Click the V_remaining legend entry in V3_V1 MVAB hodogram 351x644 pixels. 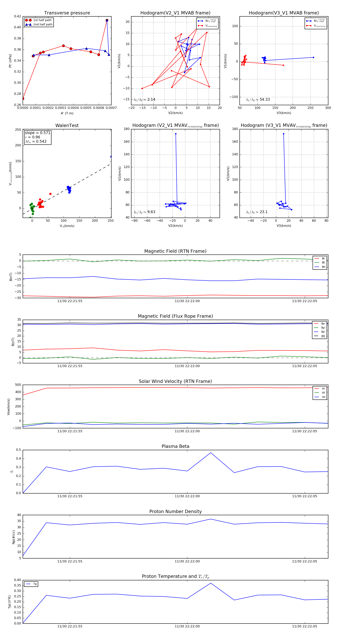coord(316,26)
